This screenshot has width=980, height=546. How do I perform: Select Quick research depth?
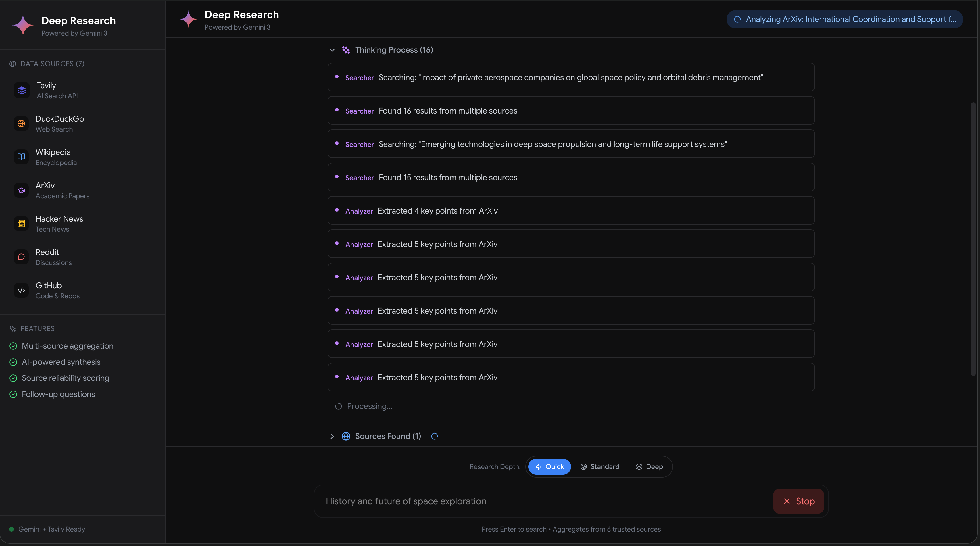[549, 466]
